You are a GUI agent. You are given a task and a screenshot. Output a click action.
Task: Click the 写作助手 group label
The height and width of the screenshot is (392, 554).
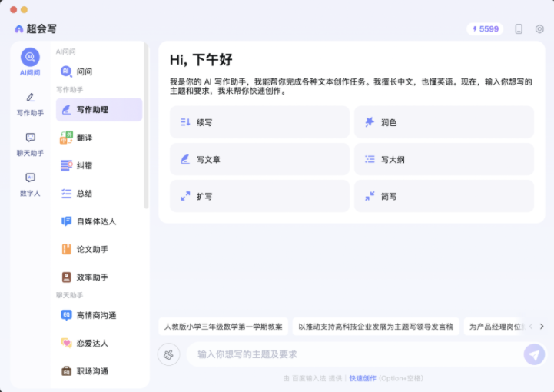(x=70, y=90)
